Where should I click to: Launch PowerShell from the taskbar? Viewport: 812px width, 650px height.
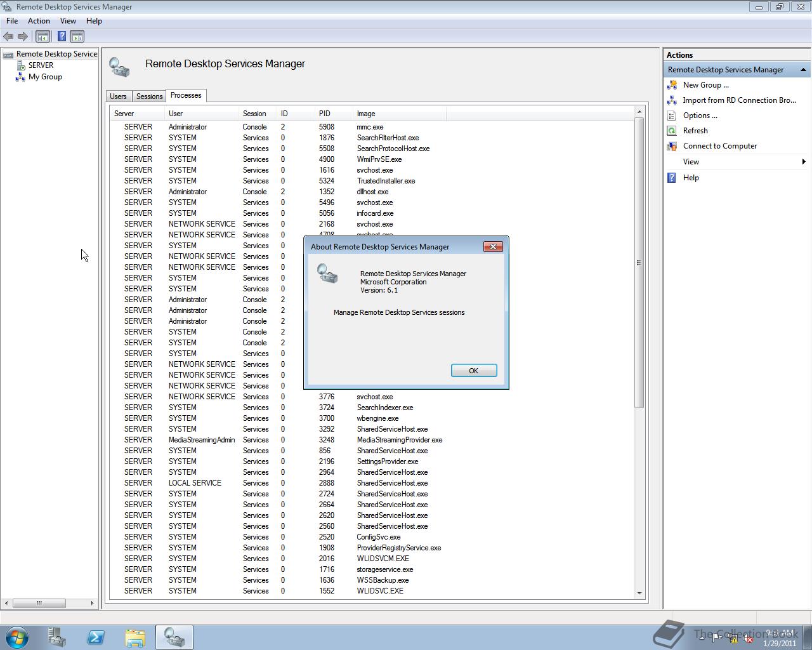pos(96,637)
